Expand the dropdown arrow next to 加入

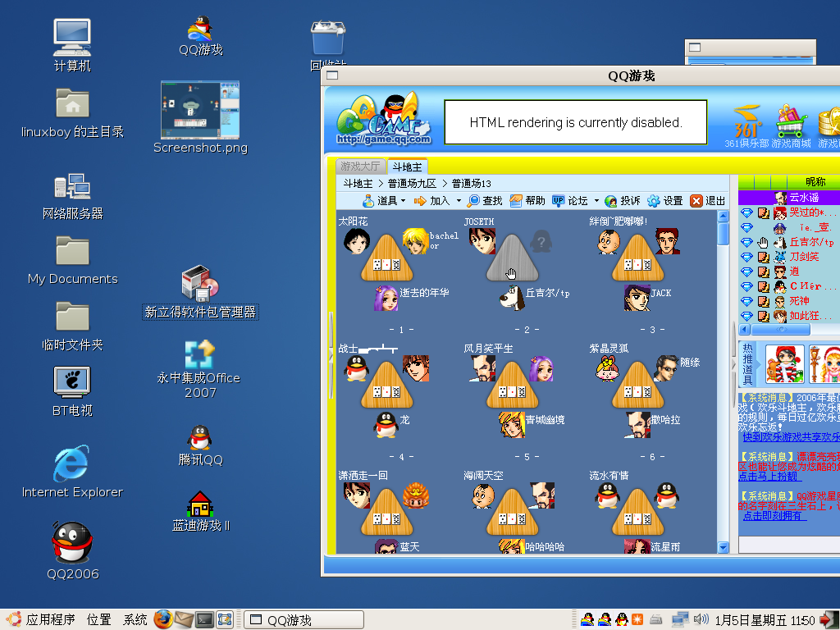point(459,201)
